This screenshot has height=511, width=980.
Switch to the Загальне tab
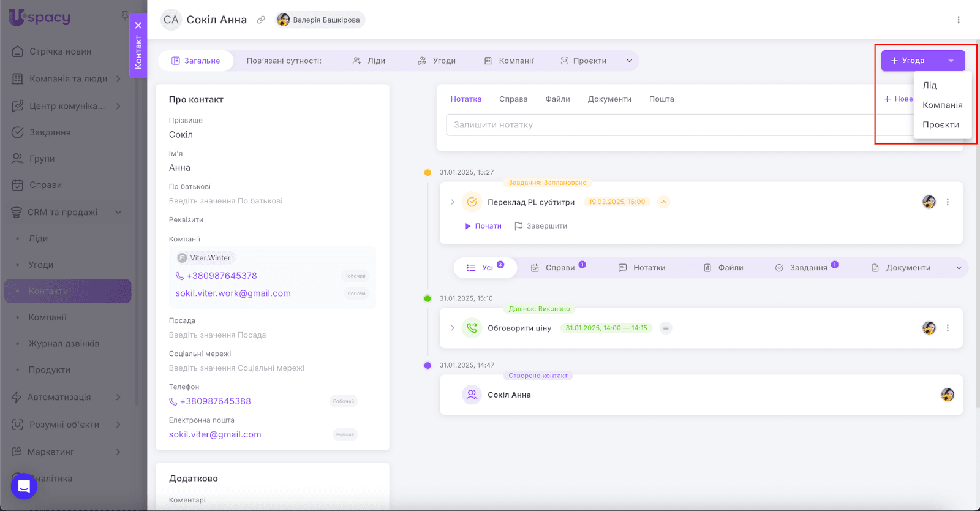click(x=195, y=61)
